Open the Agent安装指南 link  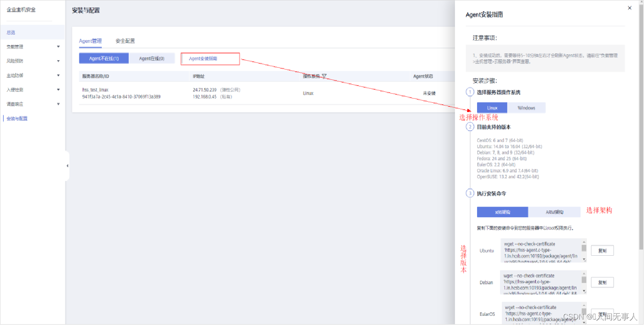click(203, 59)
